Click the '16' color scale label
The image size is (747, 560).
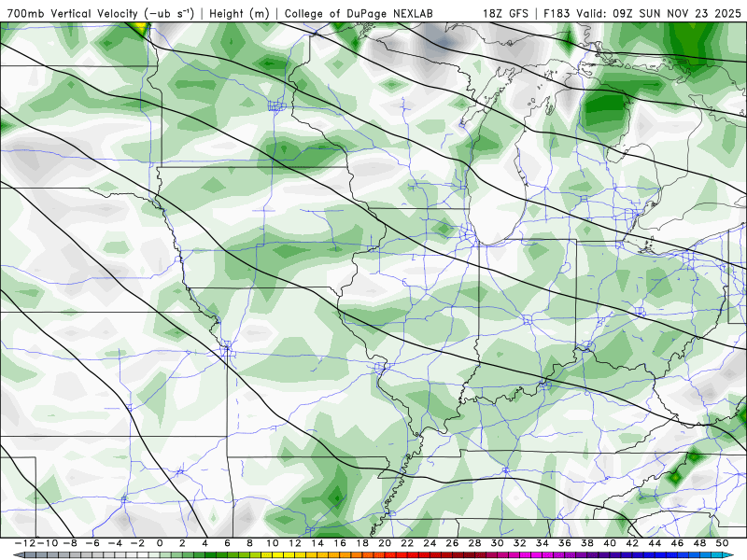point(340,543)
